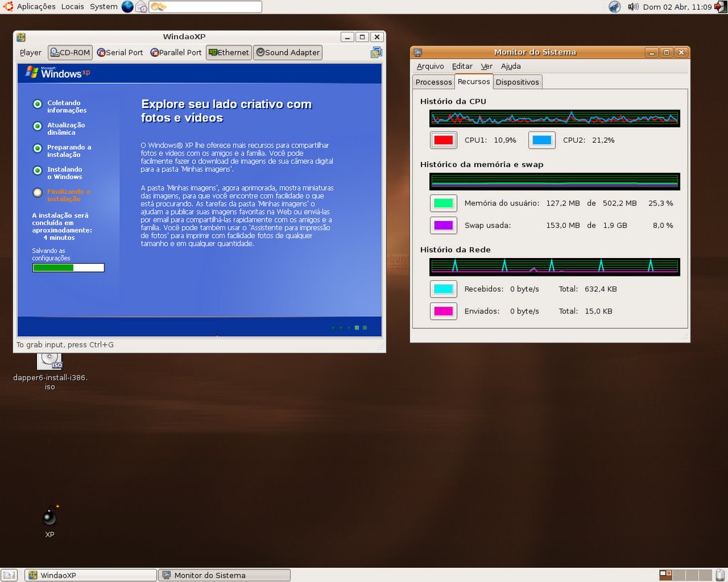Open the Locais menu

73,6
